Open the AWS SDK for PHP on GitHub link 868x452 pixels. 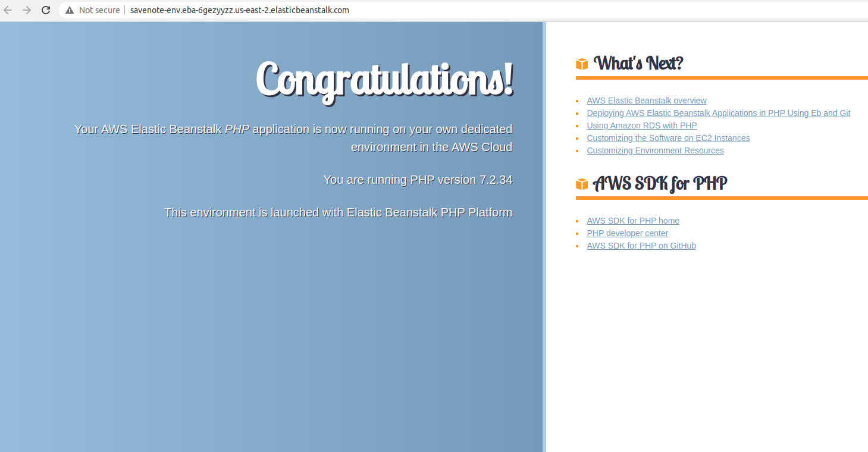(x=641, y=246)
